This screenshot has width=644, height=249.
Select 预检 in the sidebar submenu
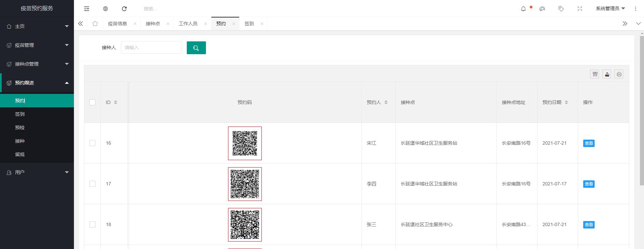37,128
